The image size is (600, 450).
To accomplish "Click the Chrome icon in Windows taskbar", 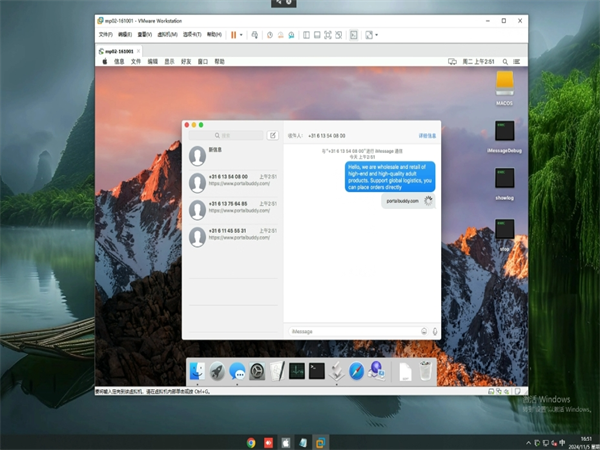I will coord(251,441).
